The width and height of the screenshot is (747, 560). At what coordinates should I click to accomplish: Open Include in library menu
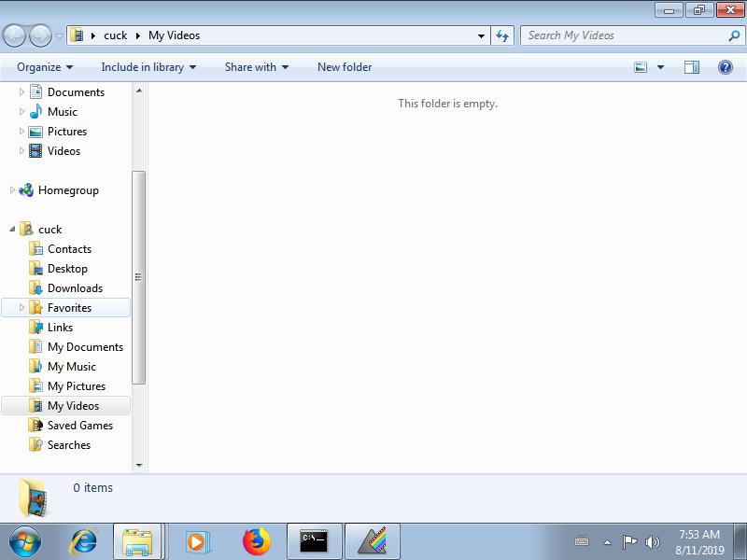point(148,67)
